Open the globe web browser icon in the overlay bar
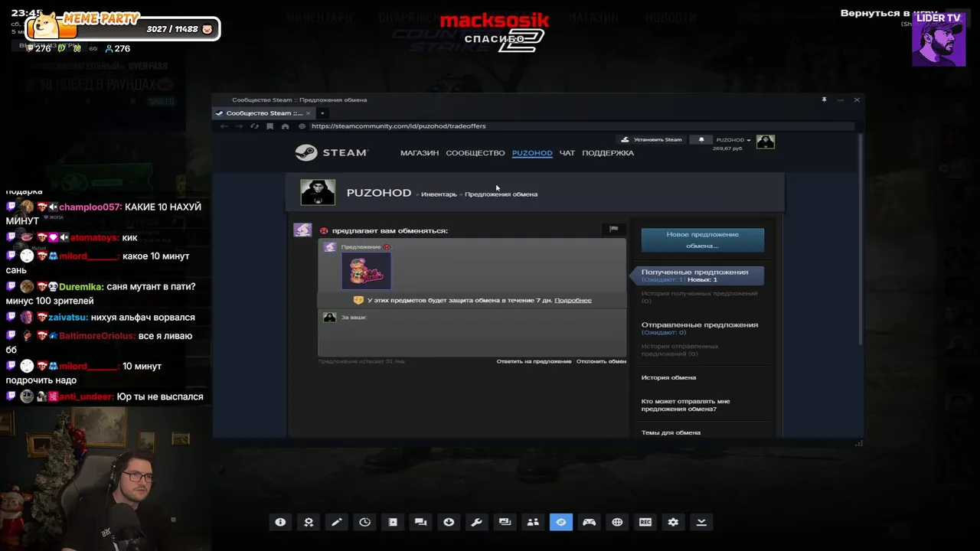Viewport: 980px width, 551px height. pyautogui.click(x=617, y=522)
